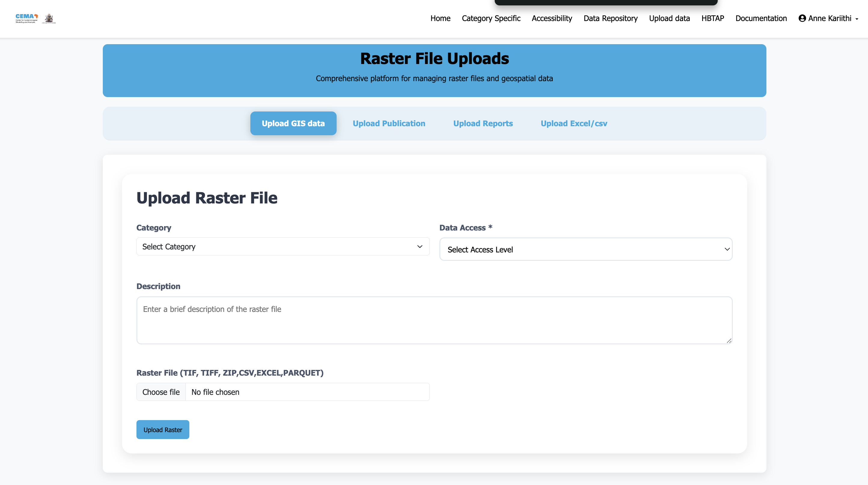
Task: Click the Choose file button
Action: (161, 392)
